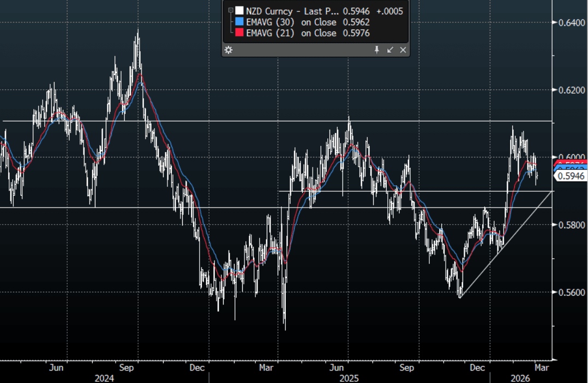Pin the chart legend box
The width and height of the screenshot is (588, 383).
(376, 50)
